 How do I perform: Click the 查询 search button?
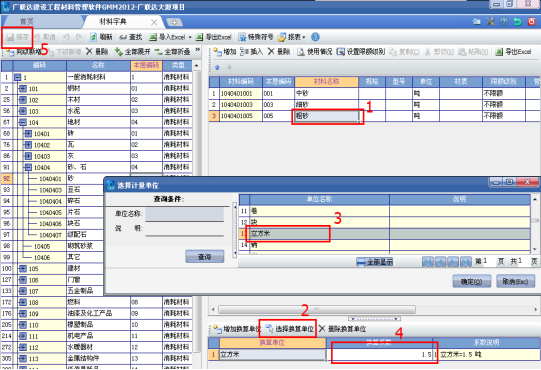click(205, 257)
